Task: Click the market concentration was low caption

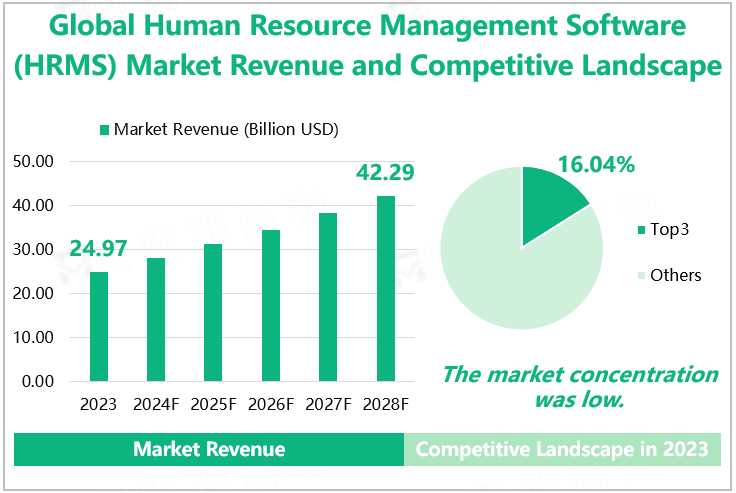Action: 580,387
